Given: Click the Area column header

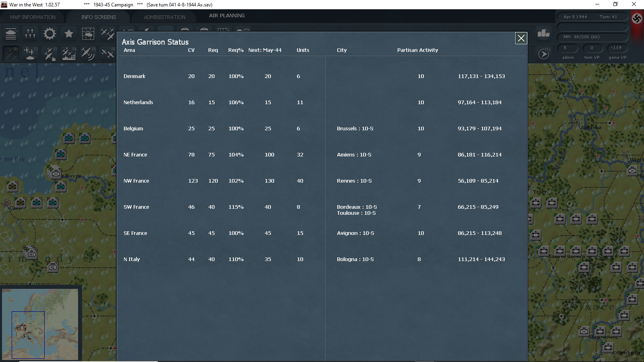Looking at the screenshot, I should pyautogui.click(x=129, y=50).
